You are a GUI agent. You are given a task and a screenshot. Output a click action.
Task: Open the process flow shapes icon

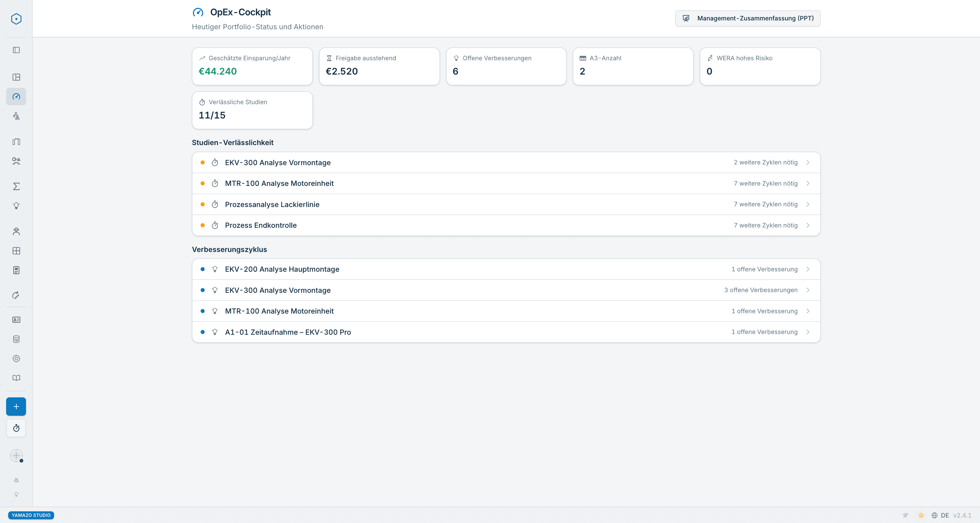click(16, 161)
